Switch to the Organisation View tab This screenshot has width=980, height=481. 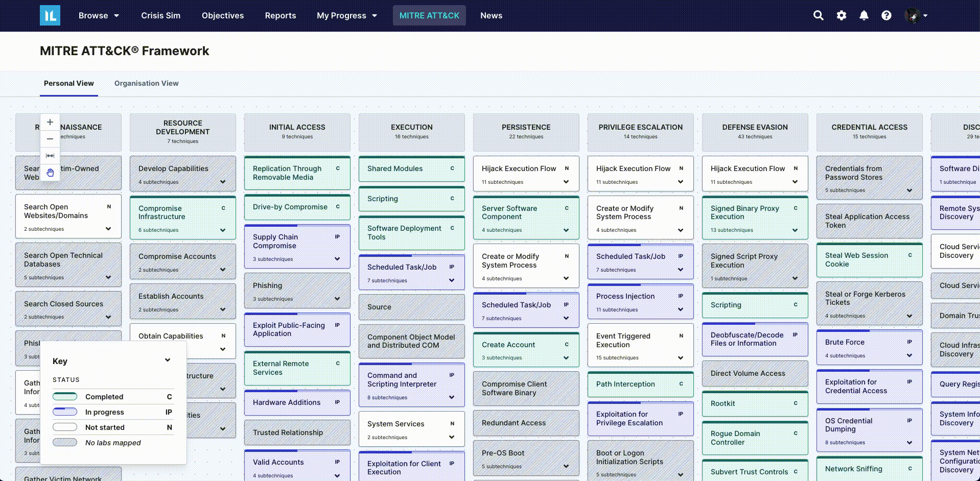click(146, 83)
